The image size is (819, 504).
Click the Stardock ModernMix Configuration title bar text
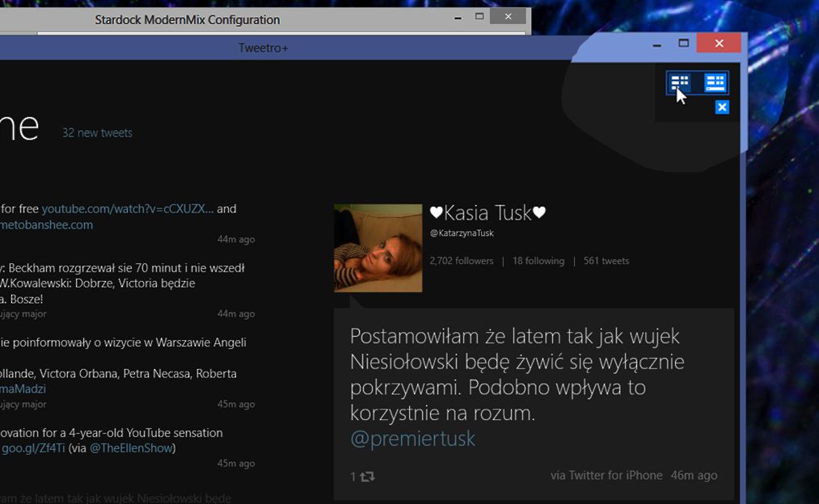tap(187, 20)
